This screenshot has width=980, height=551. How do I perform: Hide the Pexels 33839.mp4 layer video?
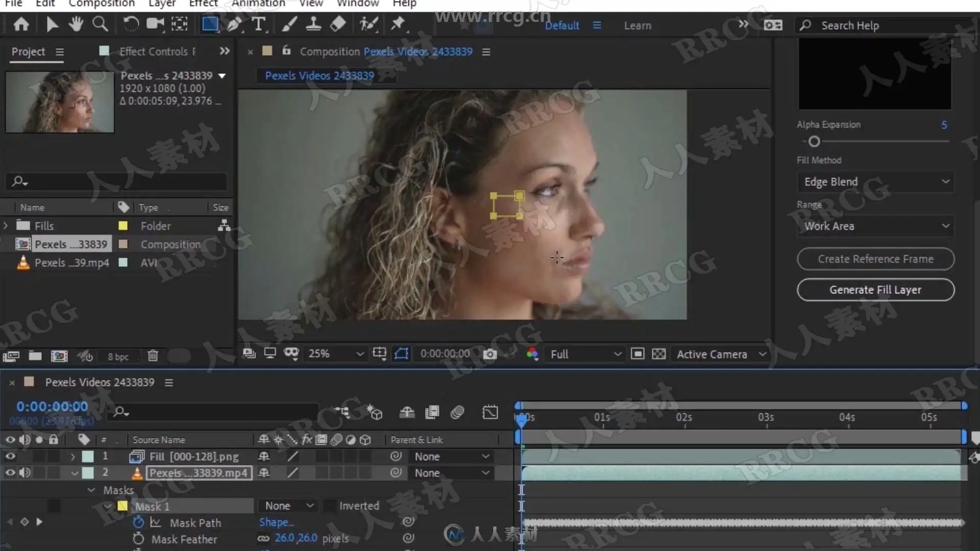[x=10, y=472]
